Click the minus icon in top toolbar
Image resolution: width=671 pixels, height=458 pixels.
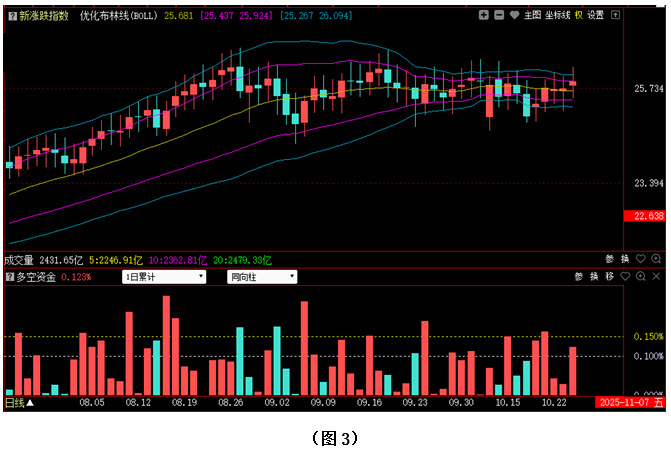click(498, 15)
